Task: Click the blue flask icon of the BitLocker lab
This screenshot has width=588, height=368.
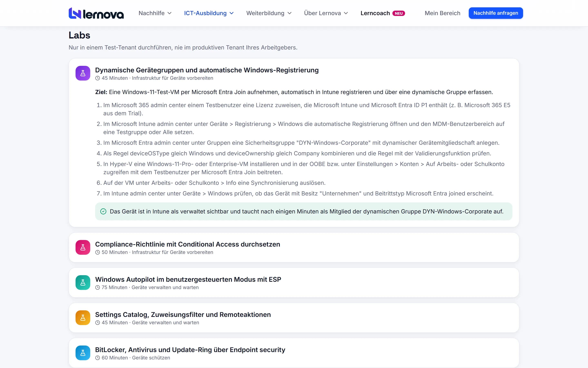Action: tap(83, 353)
